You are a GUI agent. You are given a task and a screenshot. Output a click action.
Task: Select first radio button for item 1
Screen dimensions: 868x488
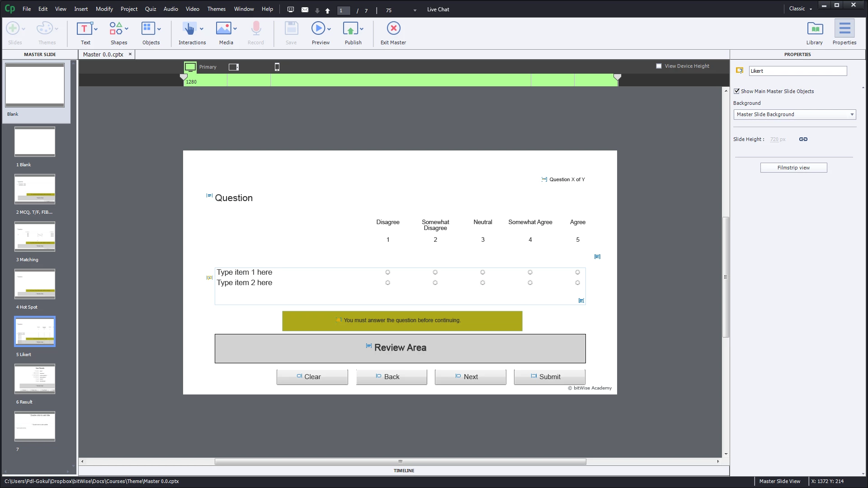point(387,272)
